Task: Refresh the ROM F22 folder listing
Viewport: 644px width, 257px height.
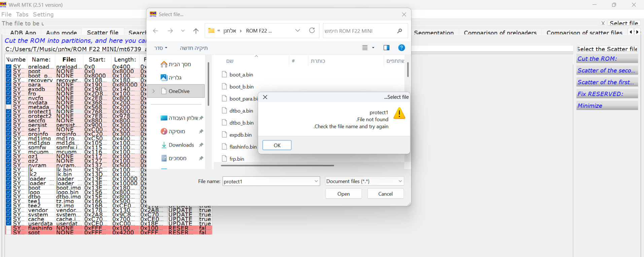Action: pyautogui.click(x=312, y=31)
